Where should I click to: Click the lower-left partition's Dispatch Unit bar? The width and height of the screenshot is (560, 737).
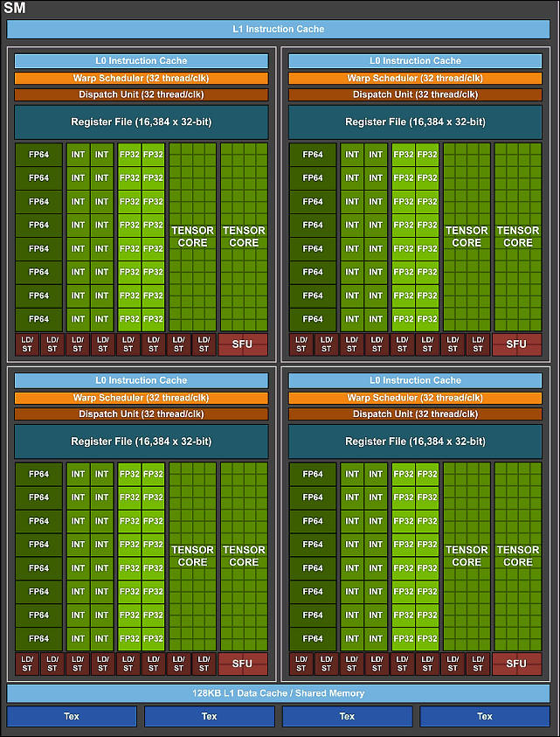(x=141, y=414)
